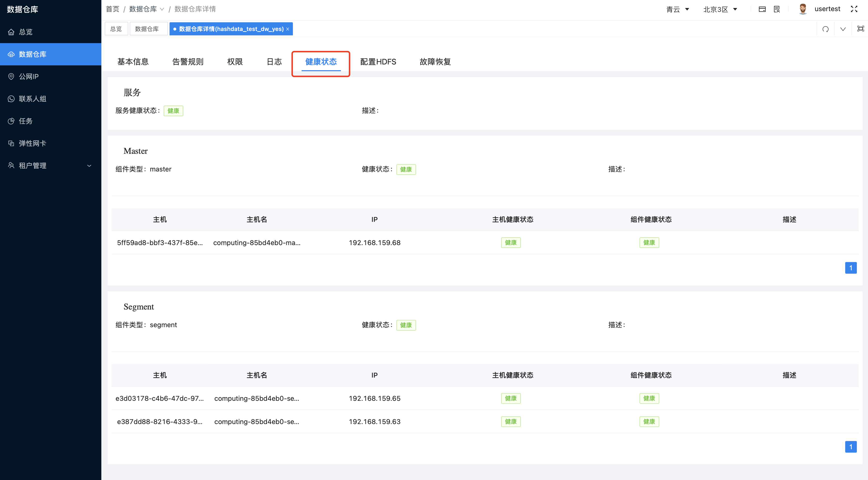
Task: Click the 故障恢复 tab link
Action: click(x=435, y=62)
